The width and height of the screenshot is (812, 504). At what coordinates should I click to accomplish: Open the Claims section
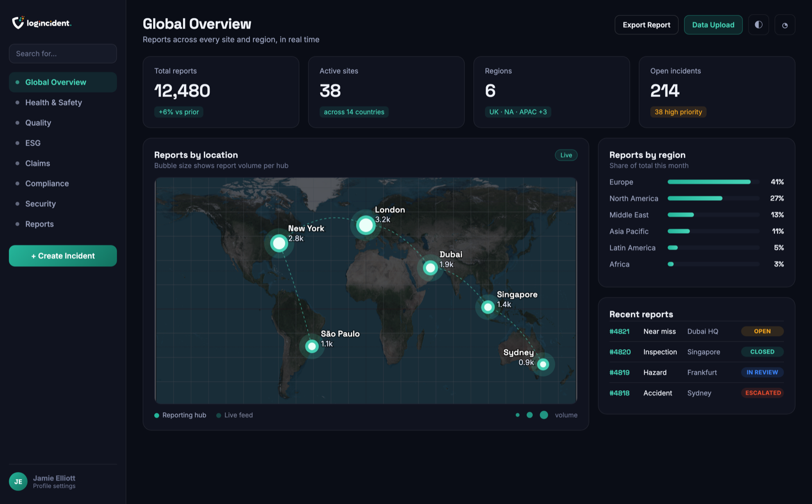point(63,163)
